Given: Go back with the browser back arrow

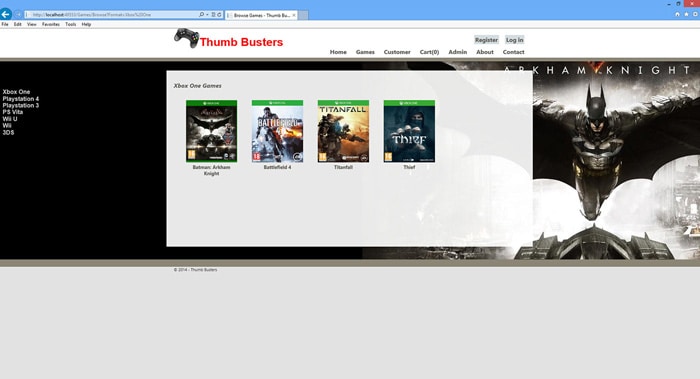Looking at the screenshot, I should point(6,14).
